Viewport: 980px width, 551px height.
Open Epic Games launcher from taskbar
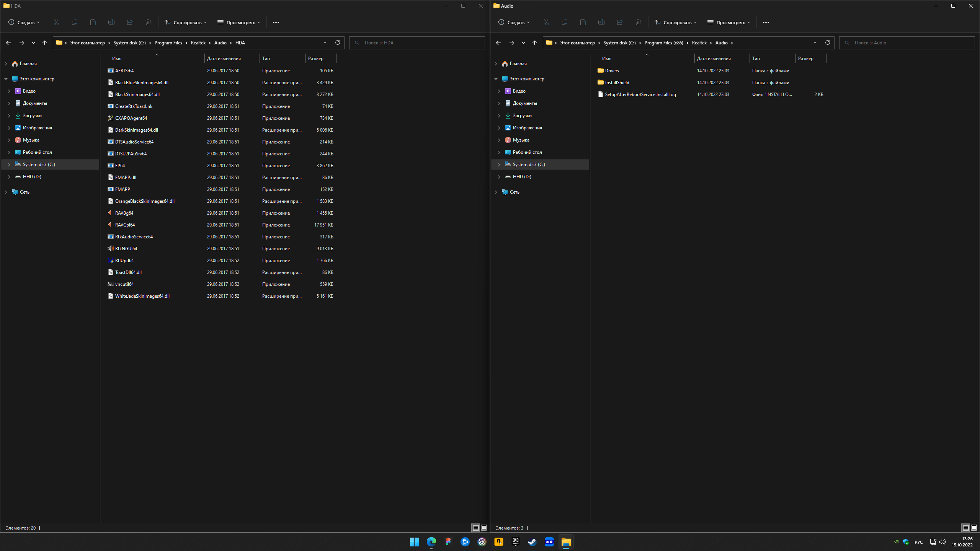coord(515,542)
